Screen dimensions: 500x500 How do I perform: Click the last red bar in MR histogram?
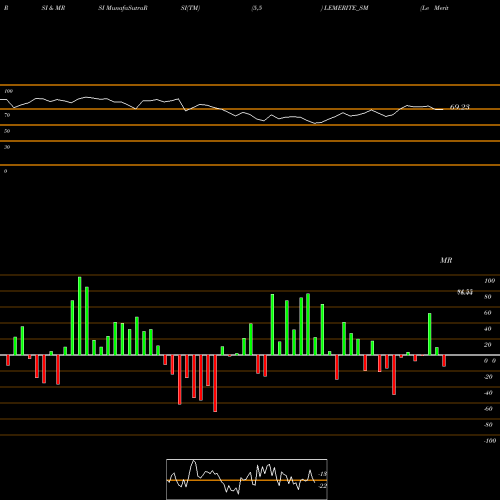coord(444,361)
